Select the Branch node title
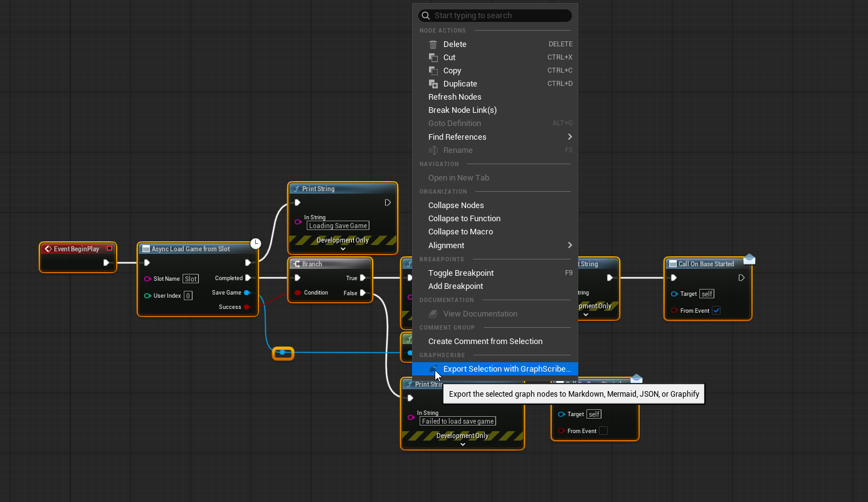This screenshot has width=868, height=502. 312,264
